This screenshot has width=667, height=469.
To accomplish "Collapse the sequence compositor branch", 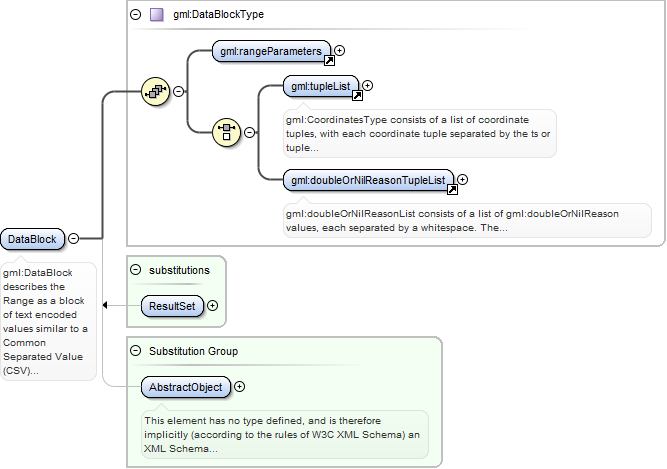I will (x=179, y=91).
